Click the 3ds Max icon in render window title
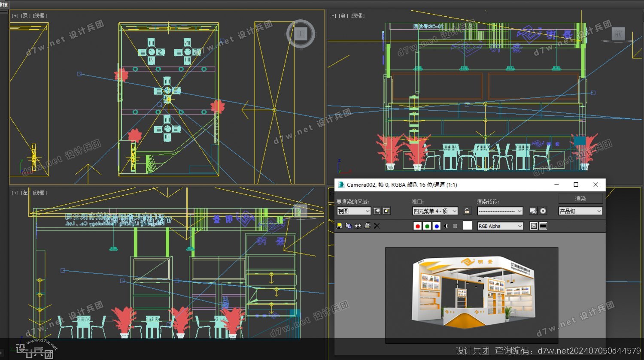 tap(341, 185)
